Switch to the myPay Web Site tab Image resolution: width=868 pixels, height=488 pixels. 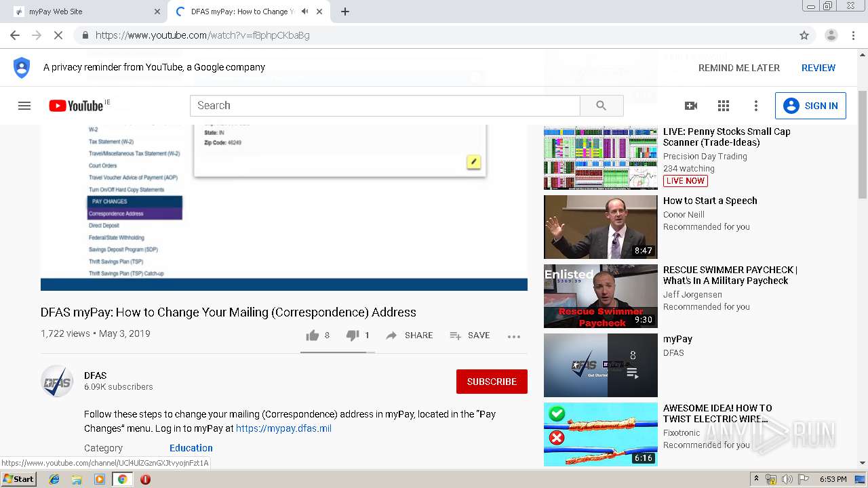(x=85, y=12)
